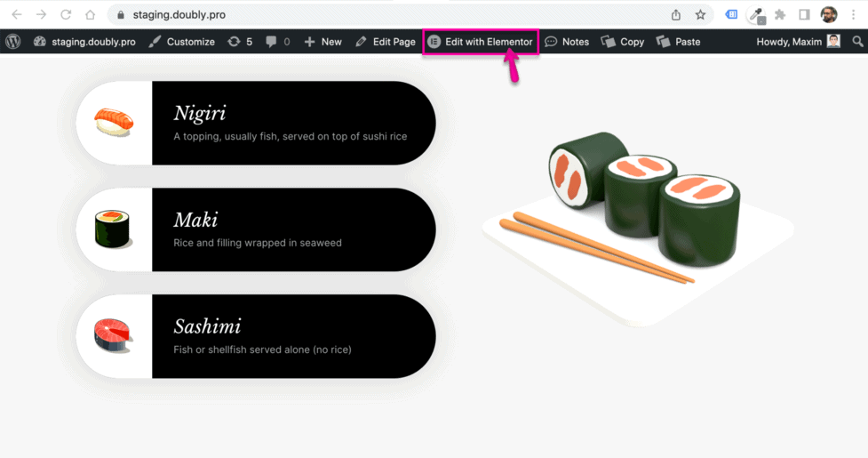868x458 pixels.
Task: Open the staging.doubly.pro dashboard menu
Action: click(84, 42)
